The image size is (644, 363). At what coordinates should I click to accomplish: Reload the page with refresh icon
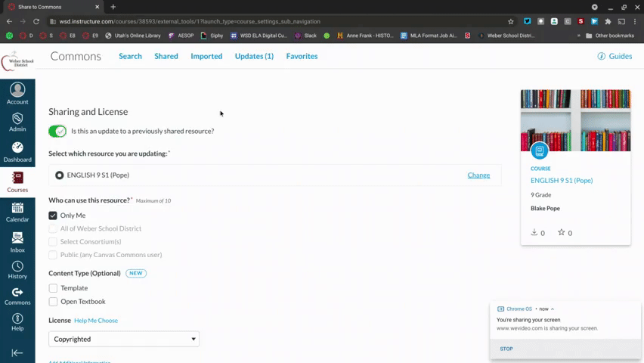36,21
